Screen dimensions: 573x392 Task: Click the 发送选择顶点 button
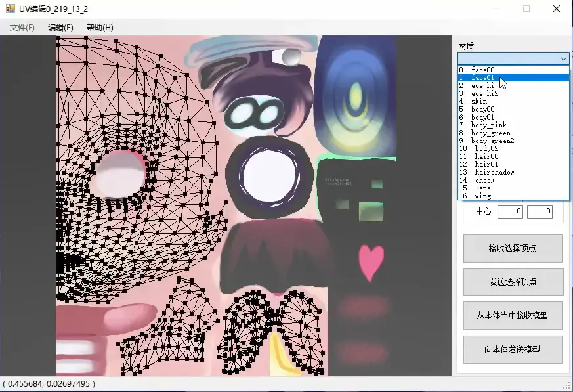click(x=513, y=282)
